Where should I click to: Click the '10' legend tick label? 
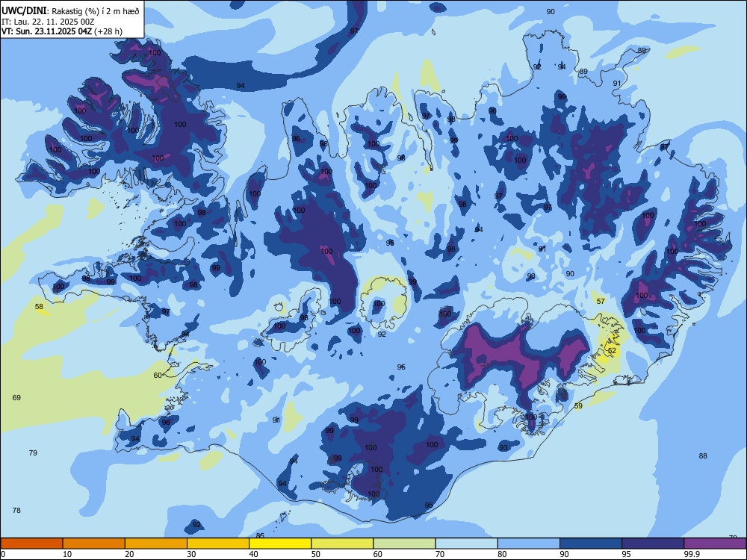click(x=67, y=554)
